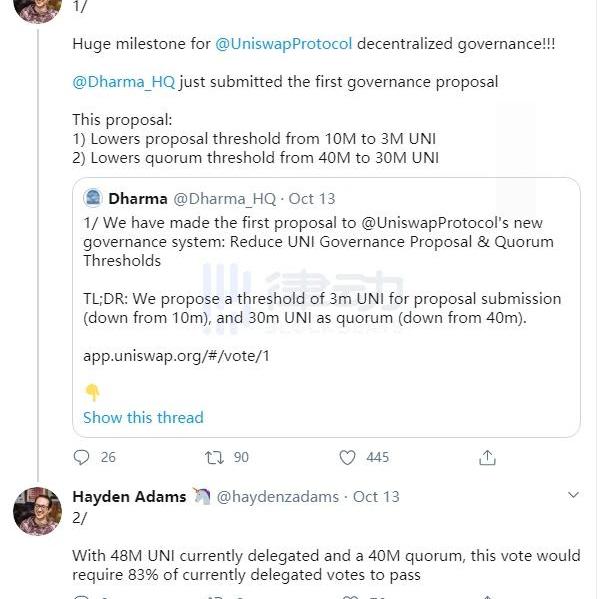Viewport: 606px width, 599px height.
Task: Click Dharma's round avatar in quoted tweet
Action: tap(93, 198)
